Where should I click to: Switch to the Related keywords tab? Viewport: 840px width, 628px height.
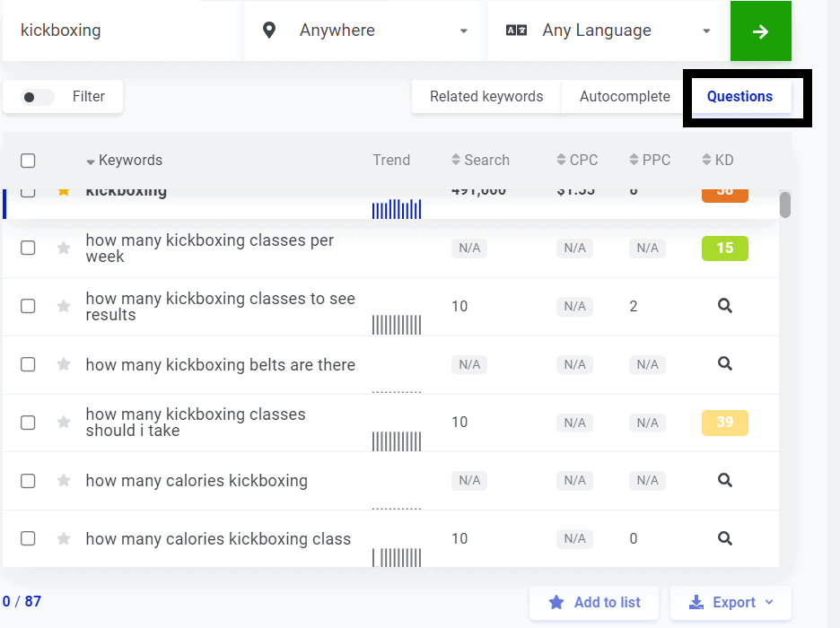[486, 97]
